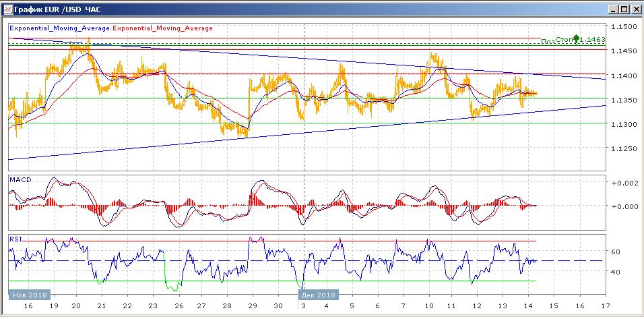Screen dimensions: 644x319
Task: Click the +0.000 MACD scale value
Action: 624,206
